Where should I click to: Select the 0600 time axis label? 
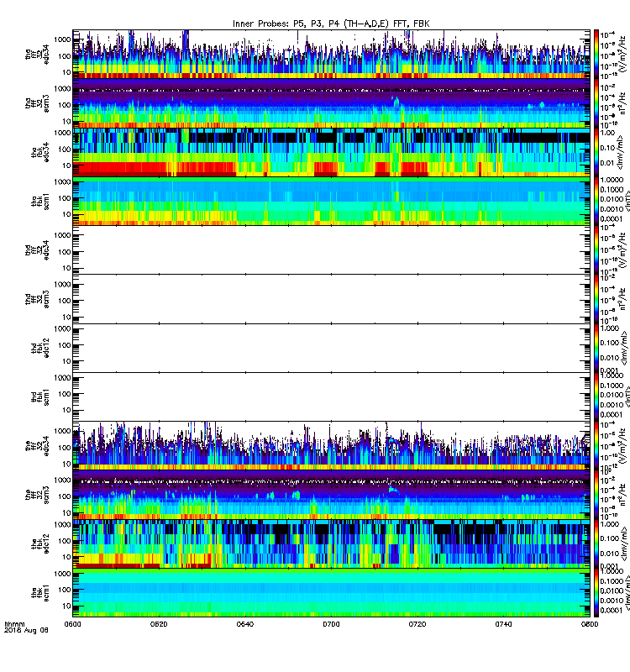pyautogui.click(x=72, y=624)
